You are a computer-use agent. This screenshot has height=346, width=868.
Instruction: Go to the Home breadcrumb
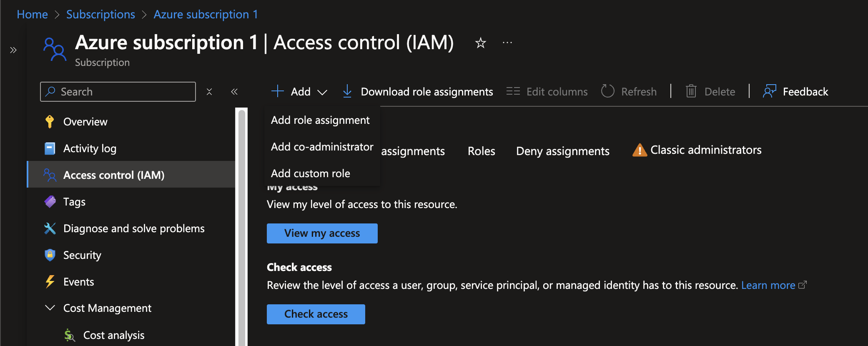coord(32,15)
